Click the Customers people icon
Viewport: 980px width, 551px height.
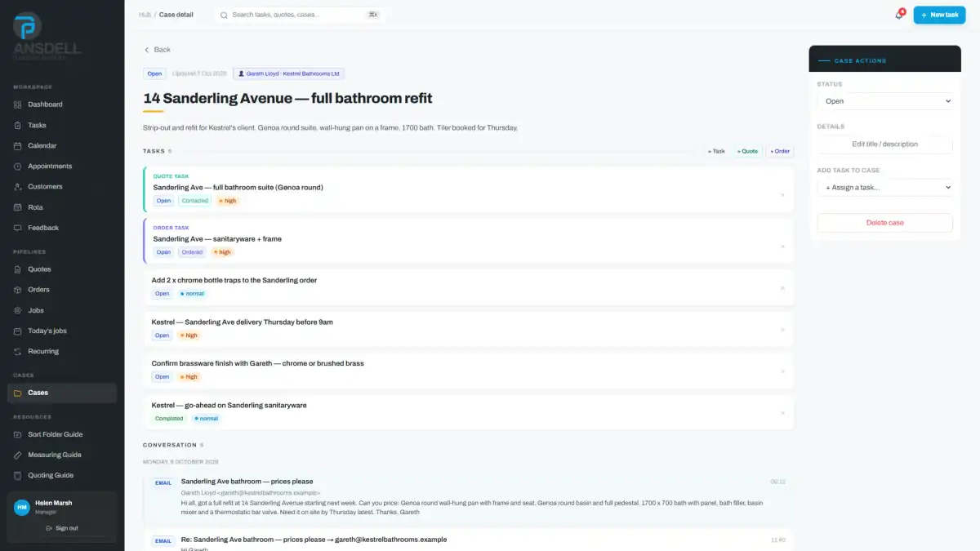point(18,187)
